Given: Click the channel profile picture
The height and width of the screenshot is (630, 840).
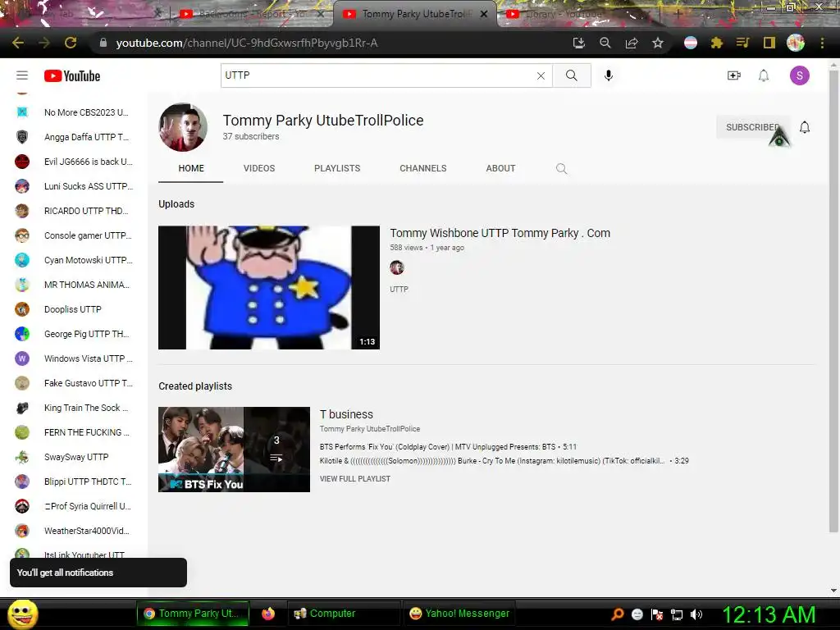Looking at the screenshot, I should 183,127.
